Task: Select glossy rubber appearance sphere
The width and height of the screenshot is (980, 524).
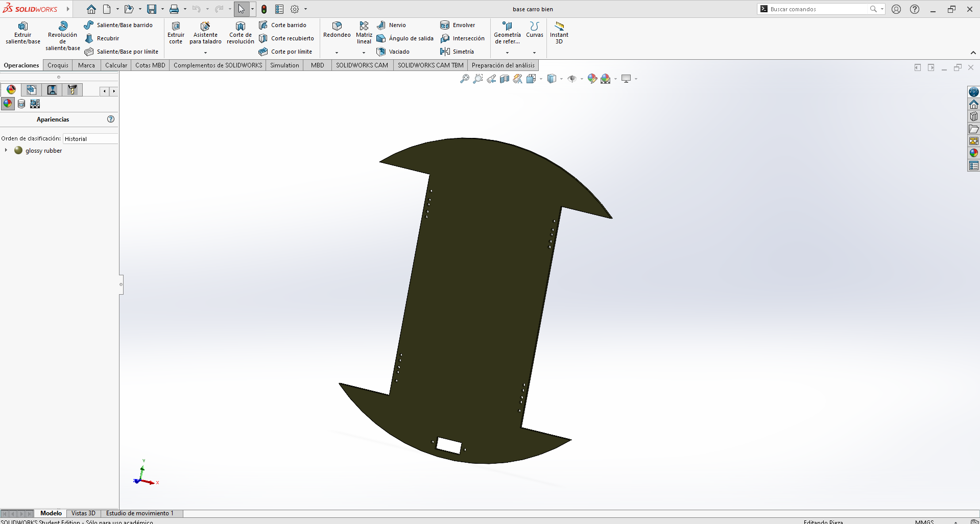Action: point(18,150)
